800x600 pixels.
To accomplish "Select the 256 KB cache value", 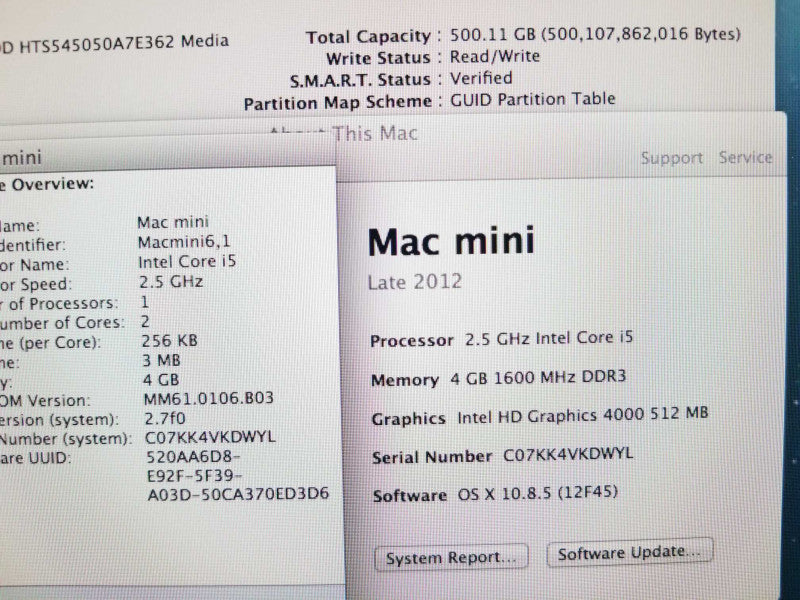I will [x=169, y=340].
